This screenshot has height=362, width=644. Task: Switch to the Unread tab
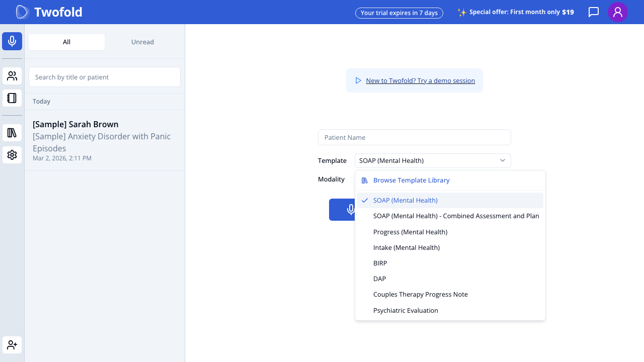click(142, 42)
